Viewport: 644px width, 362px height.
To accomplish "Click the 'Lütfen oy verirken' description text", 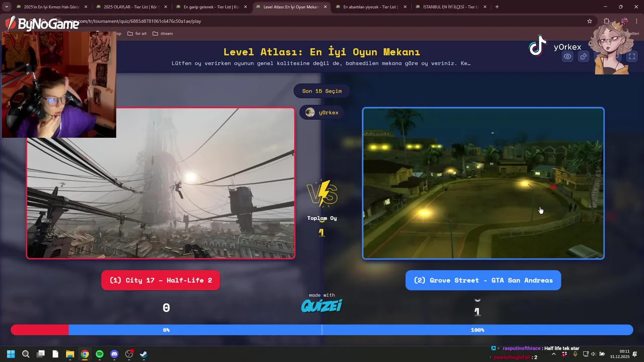I will pyautogui.click(x=321, y=63).
